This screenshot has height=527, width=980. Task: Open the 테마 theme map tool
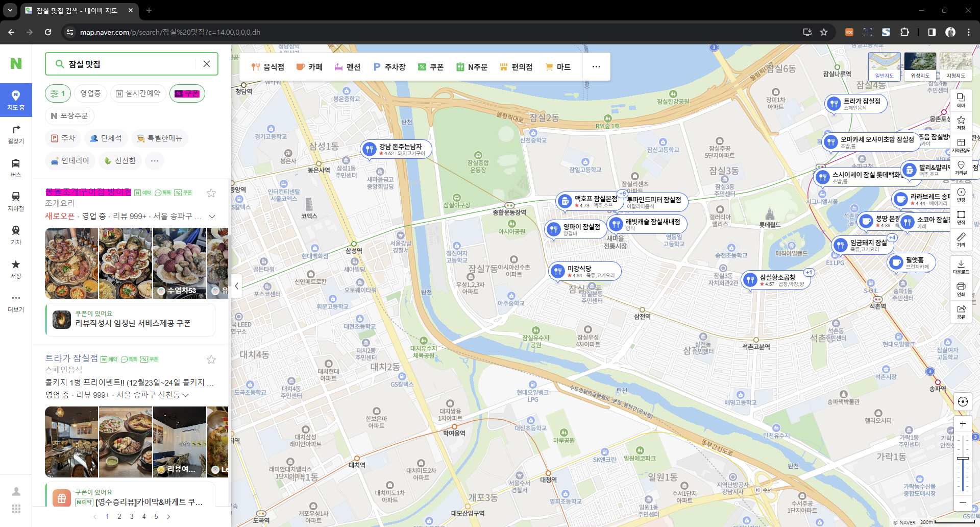(961, 100)
